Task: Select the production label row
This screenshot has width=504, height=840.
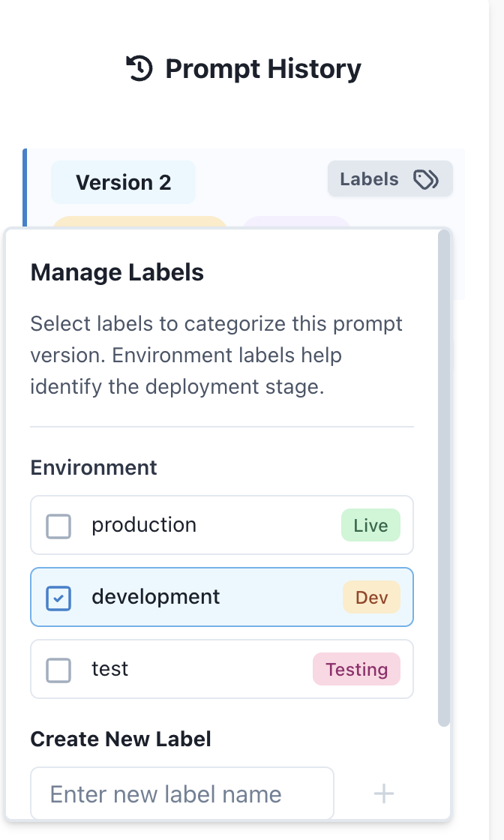Action: (222, 525)
